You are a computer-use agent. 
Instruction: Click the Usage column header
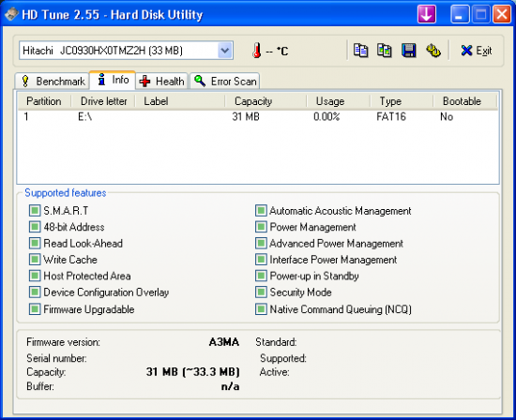click(x=339, y=101)
